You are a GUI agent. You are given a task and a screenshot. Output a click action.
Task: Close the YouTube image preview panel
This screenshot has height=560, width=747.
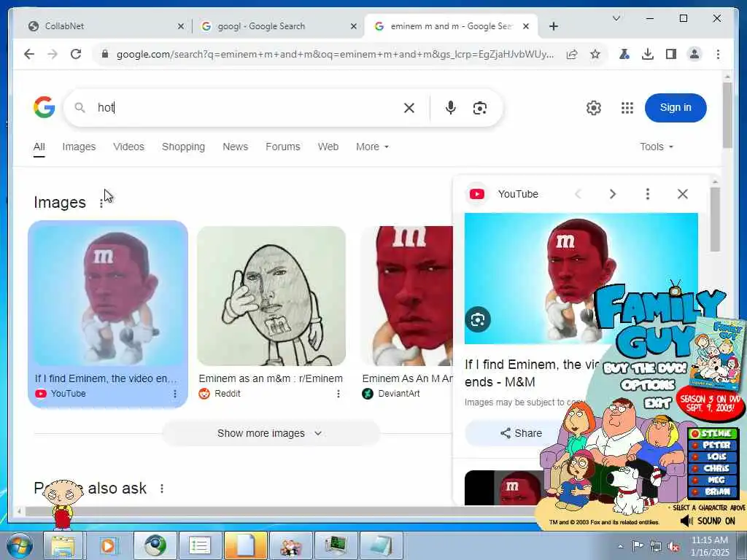(x=683, y=194)
